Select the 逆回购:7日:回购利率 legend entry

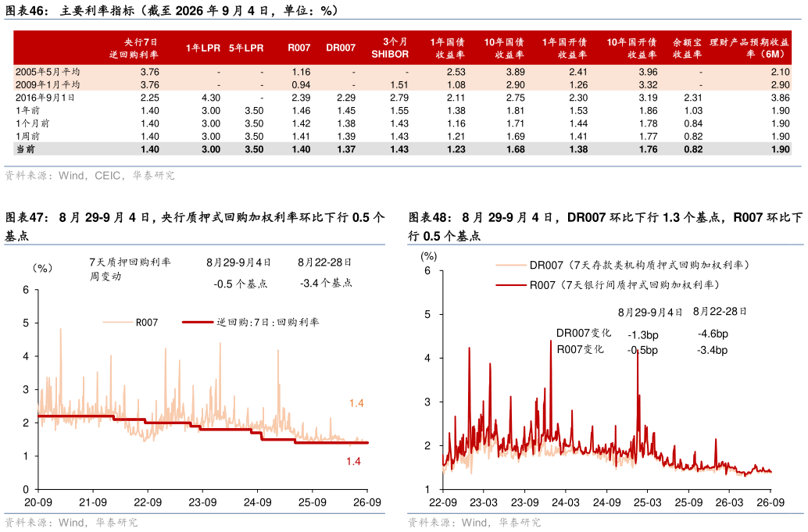(251, 322)
